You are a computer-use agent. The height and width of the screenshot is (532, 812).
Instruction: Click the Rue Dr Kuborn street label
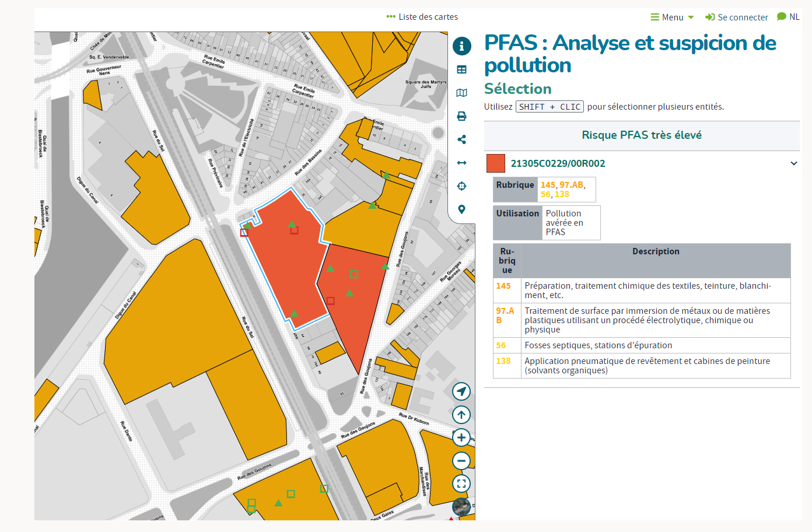(414, 418)
